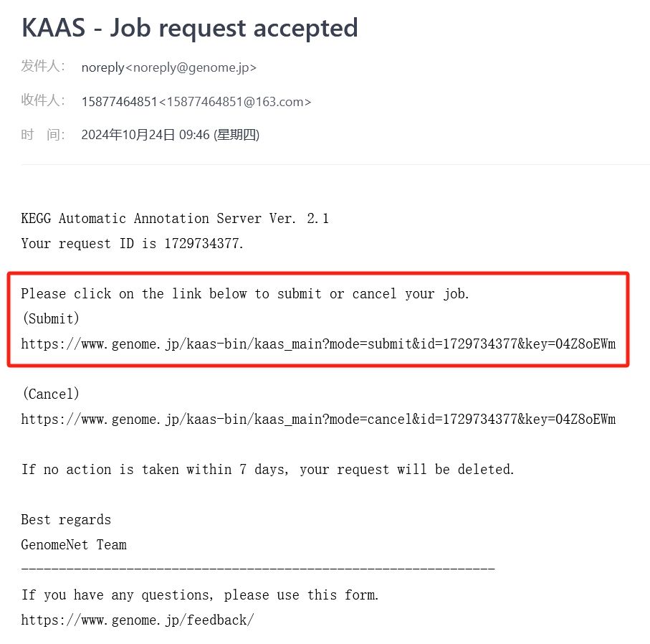Click the 发件人 sender label
Image resolution: width=650 pixels, height=644 pixels.
(x=43, y=67)
